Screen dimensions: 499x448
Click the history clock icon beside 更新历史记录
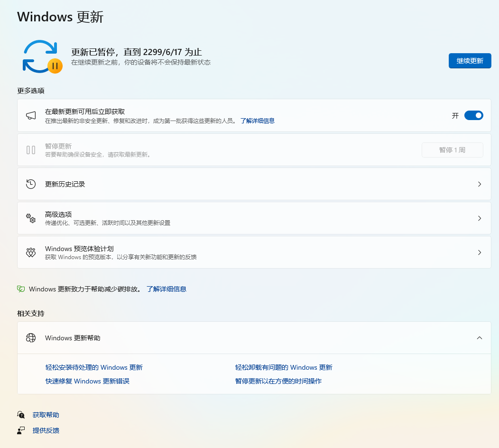31,184
